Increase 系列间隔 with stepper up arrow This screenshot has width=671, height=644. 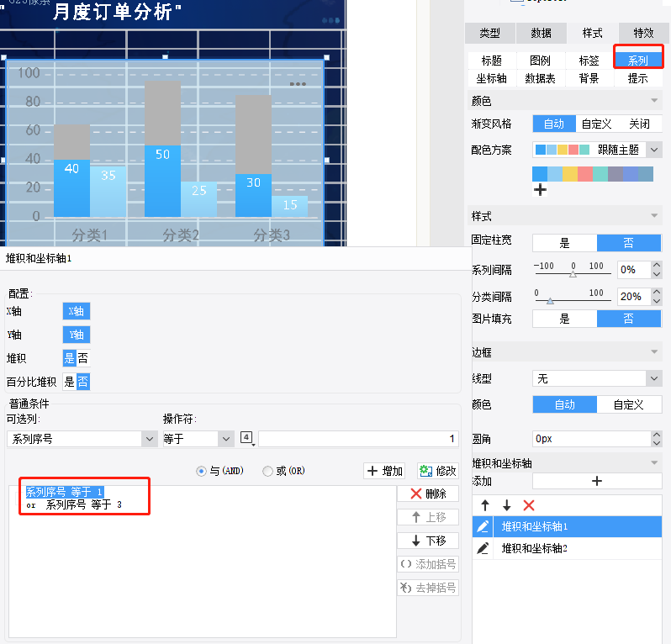tap(657, 266)
